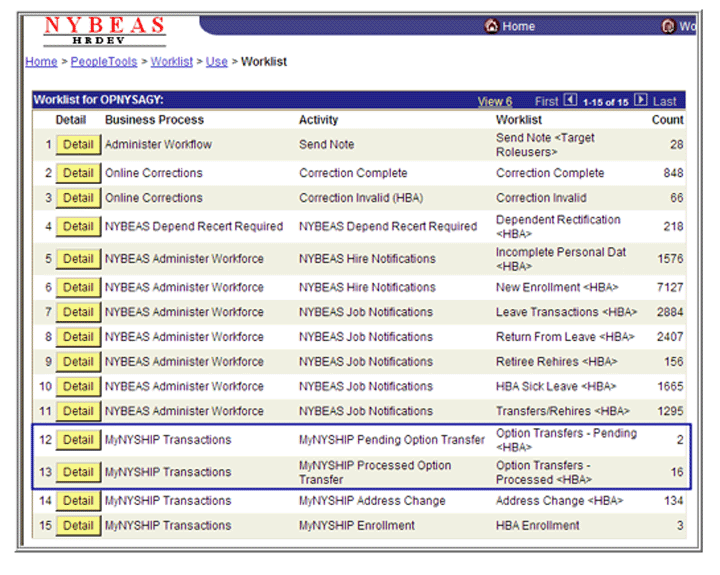The image size is (720, 575).
Task: Open the Worklist icon in top bar
Action: [x=668, y=26]
